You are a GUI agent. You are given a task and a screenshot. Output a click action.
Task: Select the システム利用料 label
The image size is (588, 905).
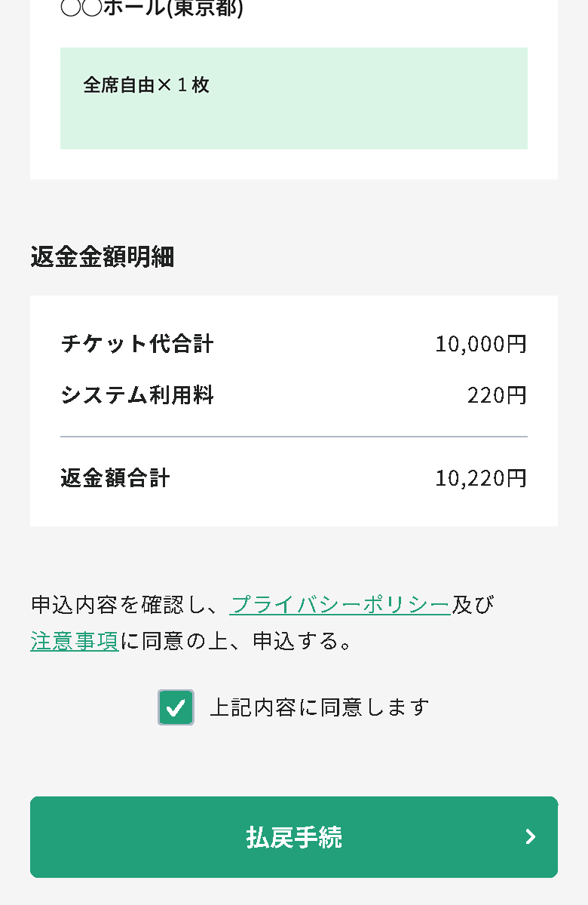(137, 395)
